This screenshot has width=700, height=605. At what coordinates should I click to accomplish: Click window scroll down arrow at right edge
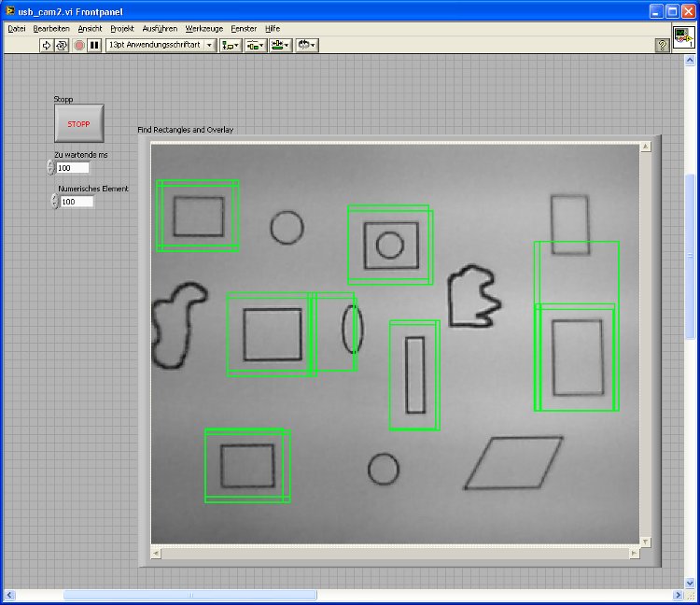point(690,583)
